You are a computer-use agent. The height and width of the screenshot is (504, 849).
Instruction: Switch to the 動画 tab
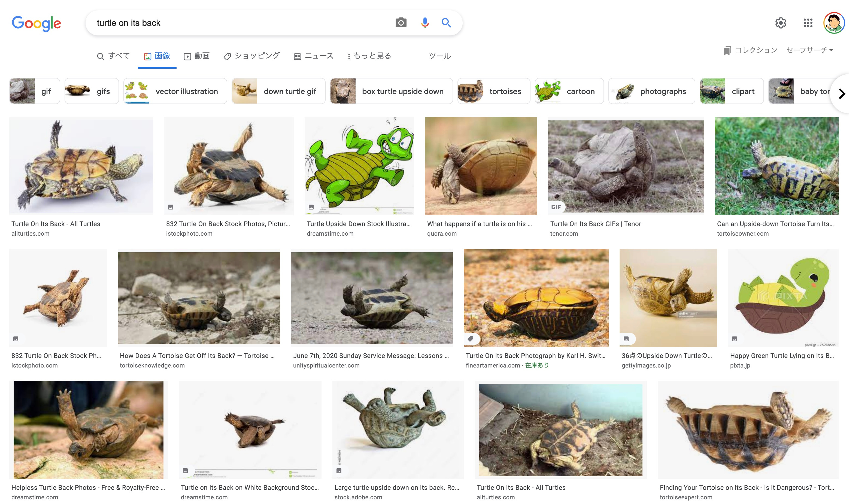[x=197, y=56]
